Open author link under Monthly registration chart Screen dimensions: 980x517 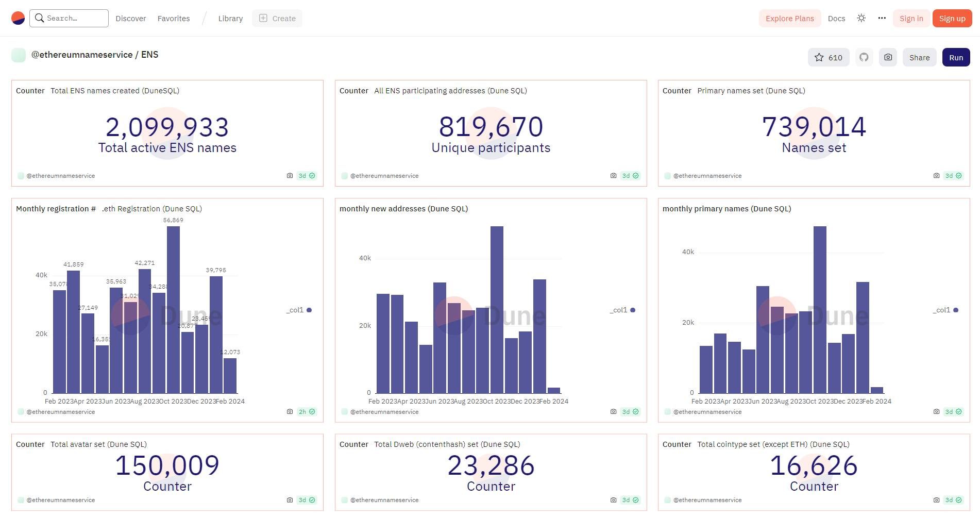[61, 412]
